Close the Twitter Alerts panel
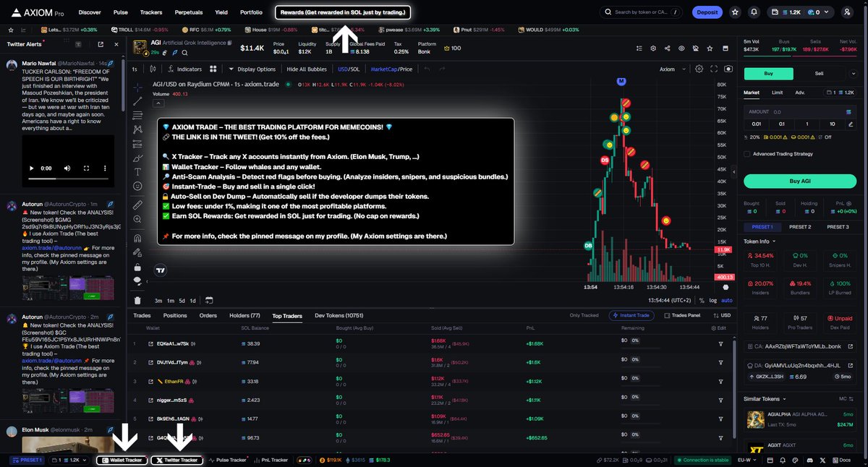Viewport: 868px width, 467px height. [x=116, y=45]
